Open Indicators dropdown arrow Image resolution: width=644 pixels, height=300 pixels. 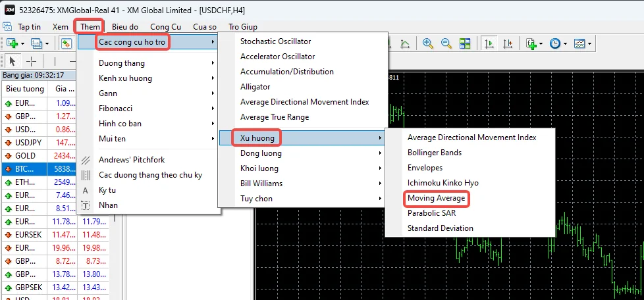click(x=541, y=44)
